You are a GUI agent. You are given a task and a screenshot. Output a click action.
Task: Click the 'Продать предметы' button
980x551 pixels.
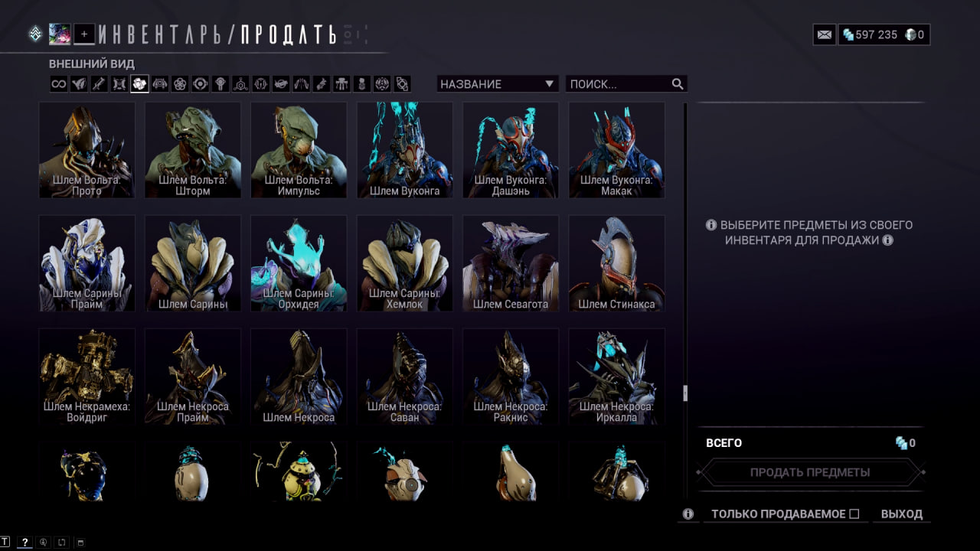click(x=810, y=472)
